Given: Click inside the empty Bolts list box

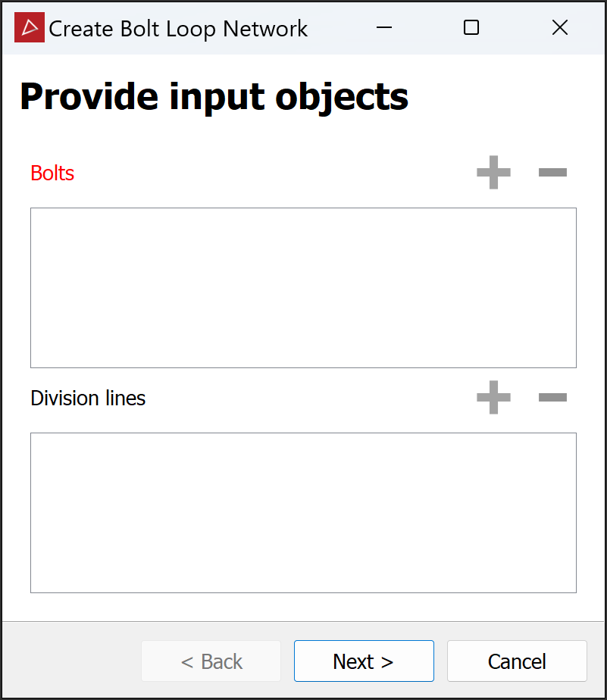Looking at the screenshot, I should click(303, 288).
